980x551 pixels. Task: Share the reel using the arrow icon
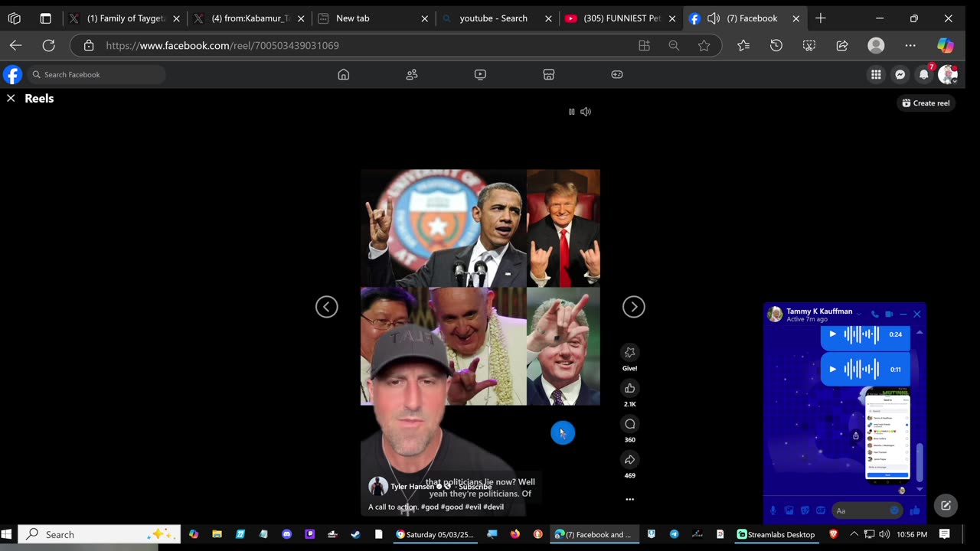pos(629,460)
